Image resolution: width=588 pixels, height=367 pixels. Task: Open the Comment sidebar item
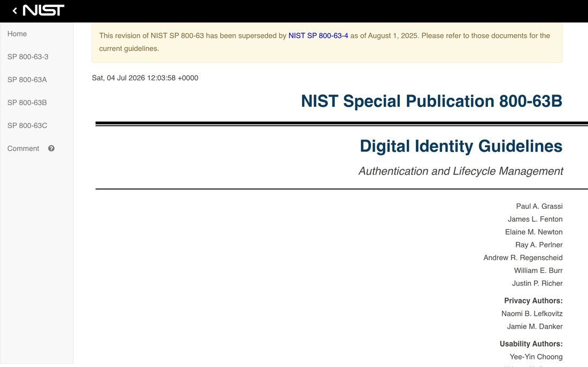tap(23, 149)
